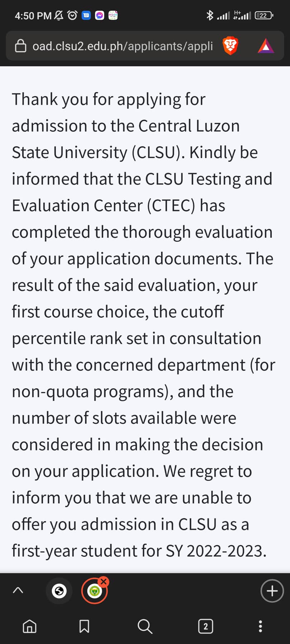This screenshot has height=644, width=290.
Task: Tap the search magnifier icon
Action: (145, 626)
